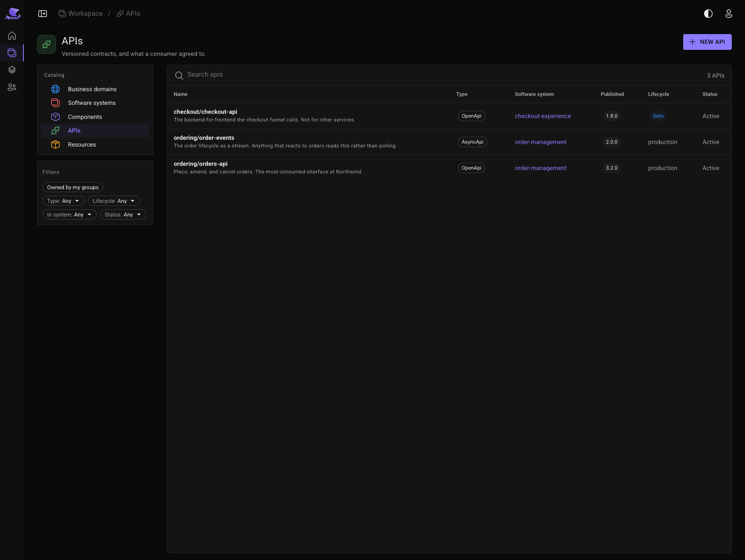Open order-management link in orders-api row
This screenshot has width=745, height=560.
point(541,168)
